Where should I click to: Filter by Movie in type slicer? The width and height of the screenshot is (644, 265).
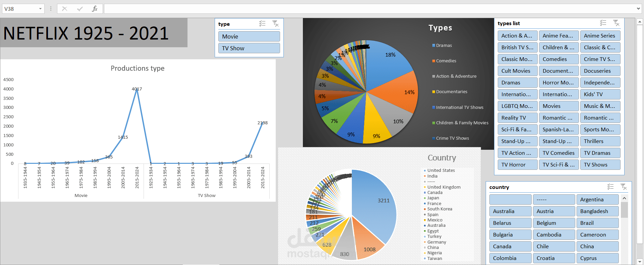point(249,37)
